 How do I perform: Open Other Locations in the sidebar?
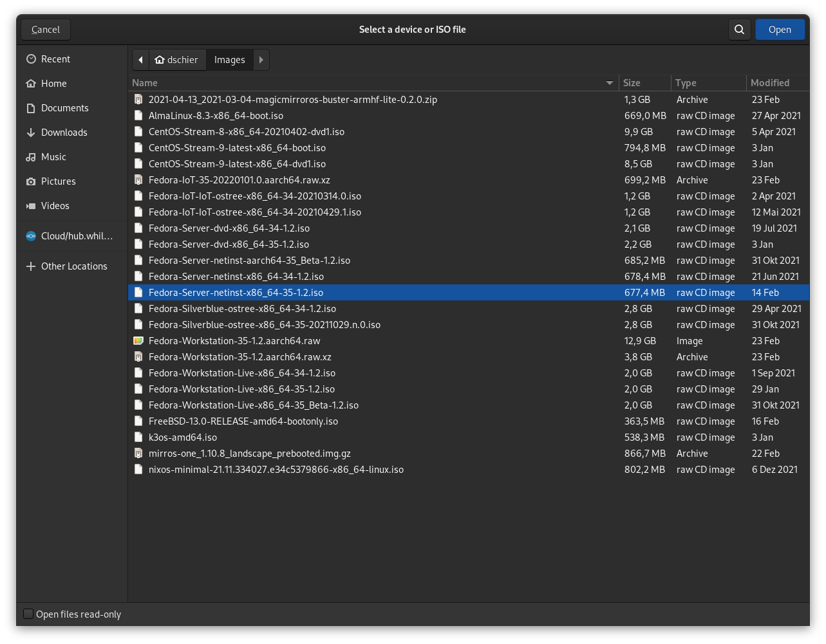tap(71, 266)
